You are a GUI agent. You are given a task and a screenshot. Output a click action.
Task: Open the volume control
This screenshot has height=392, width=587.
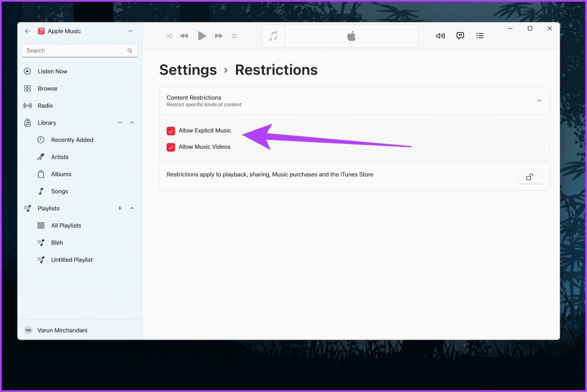(x=441, y=36)
